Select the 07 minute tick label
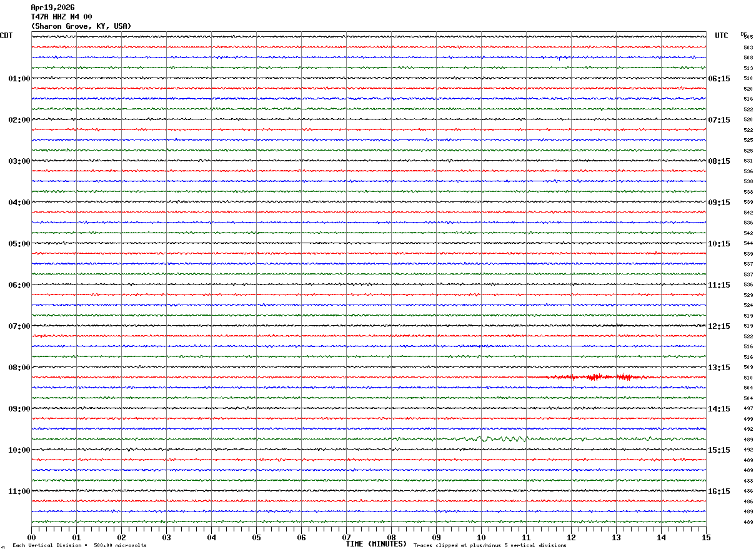Image resolution: width=756 pixels, height=554 pixels. (346, 537)
